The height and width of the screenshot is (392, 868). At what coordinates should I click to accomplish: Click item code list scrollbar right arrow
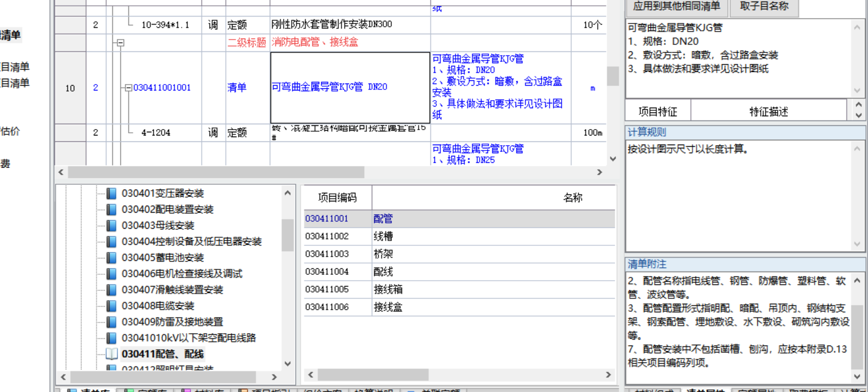tap(608, 375)
